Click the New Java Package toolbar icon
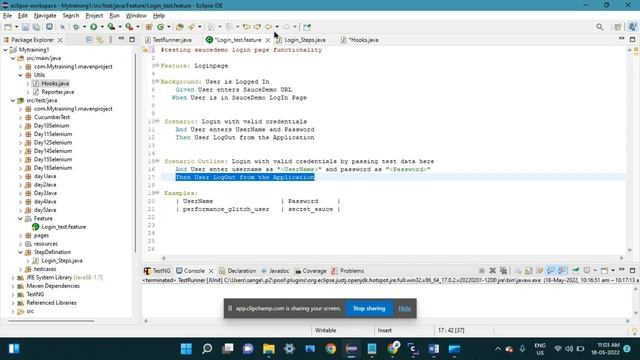640x360 pixels. coord(149,27)
